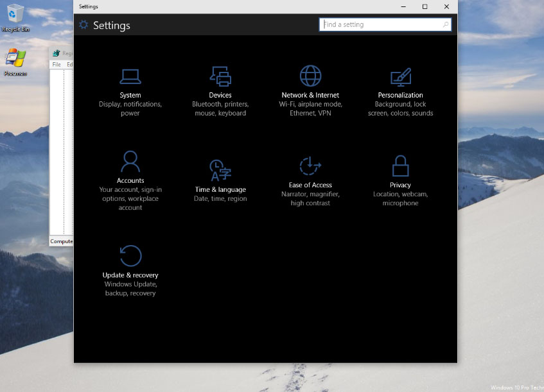This screenshot has width=544, height=392.
Task: Click the search magnifier icon in Find a setting
Action: tap(446, 24)
